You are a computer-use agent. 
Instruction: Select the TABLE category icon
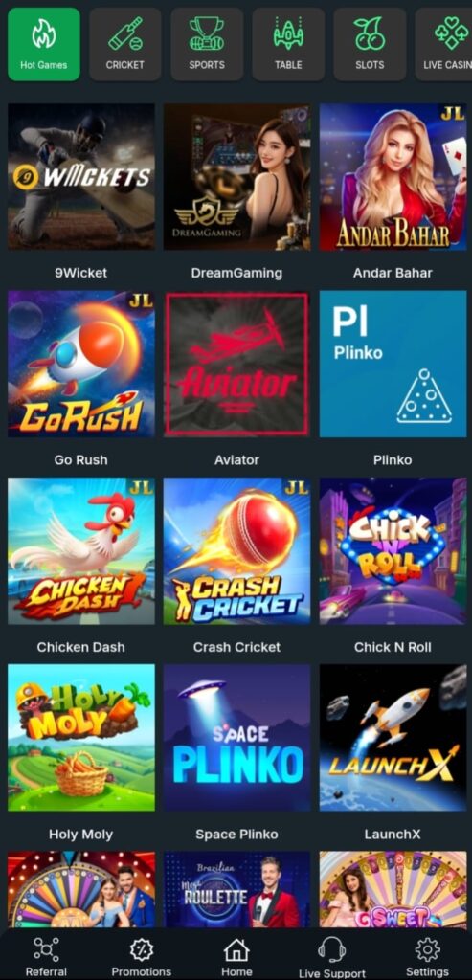[288, 44]
